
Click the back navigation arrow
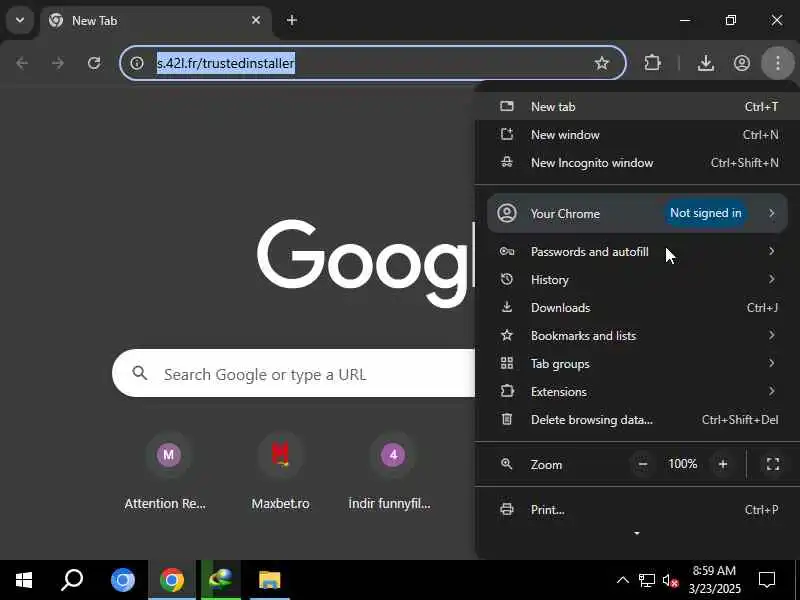click(22, 63)
